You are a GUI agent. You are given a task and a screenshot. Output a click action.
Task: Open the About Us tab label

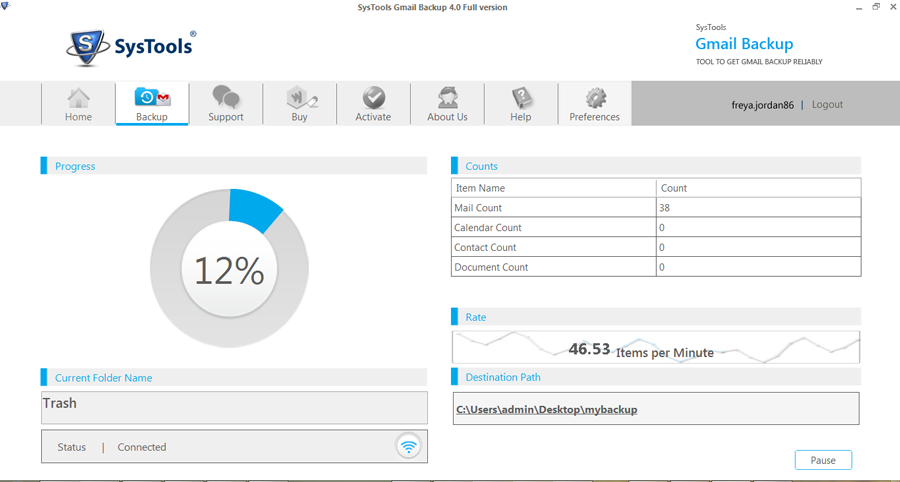coord(447,116)
